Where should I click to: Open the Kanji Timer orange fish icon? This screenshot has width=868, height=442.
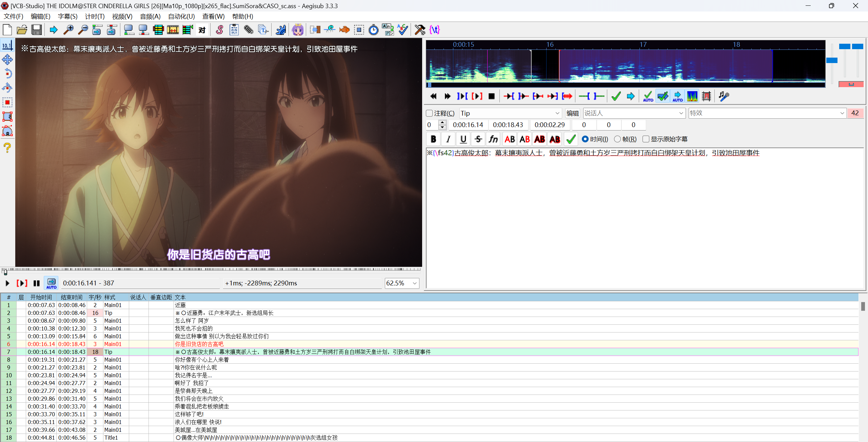click(344, 30)
